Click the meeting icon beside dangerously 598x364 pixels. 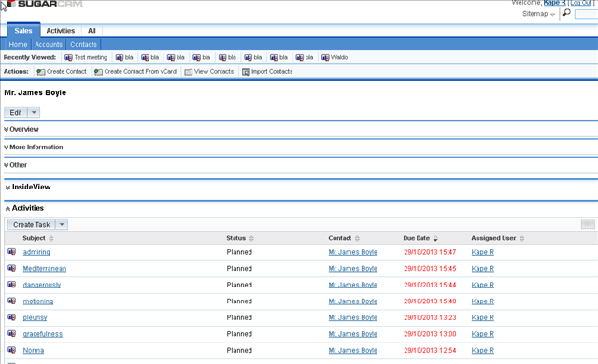coord(12,285)
